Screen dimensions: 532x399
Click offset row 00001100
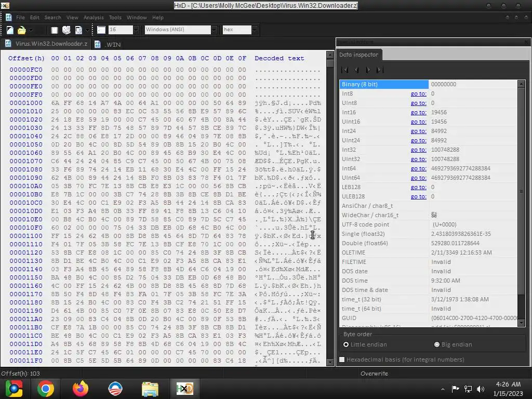coord(26,236)
